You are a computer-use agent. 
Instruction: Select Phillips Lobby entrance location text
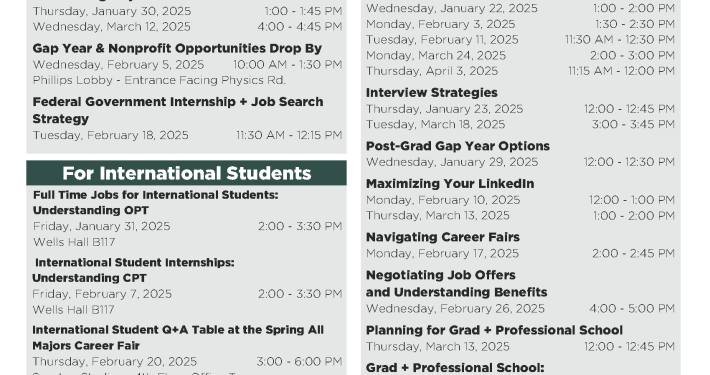click(x=159, y=80)
